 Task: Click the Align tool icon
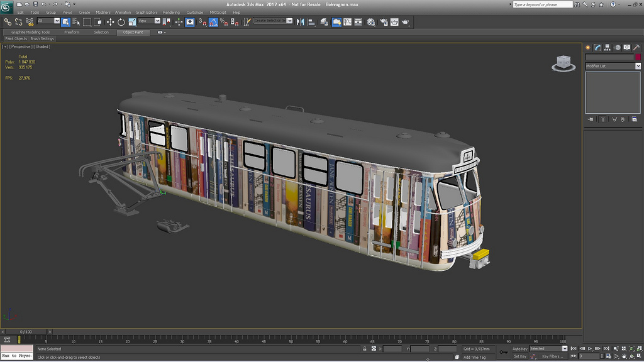coord(311,22)
